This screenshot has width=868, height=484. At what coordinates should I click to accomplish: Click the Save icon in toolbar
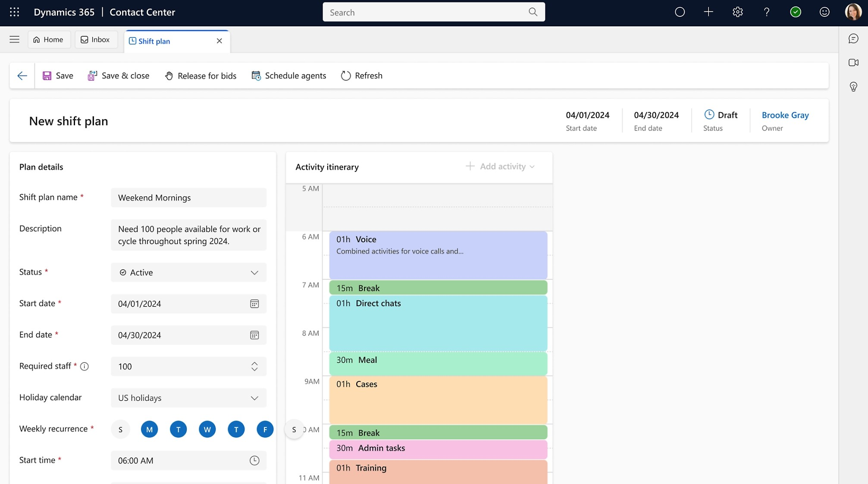tap(47, 75)
